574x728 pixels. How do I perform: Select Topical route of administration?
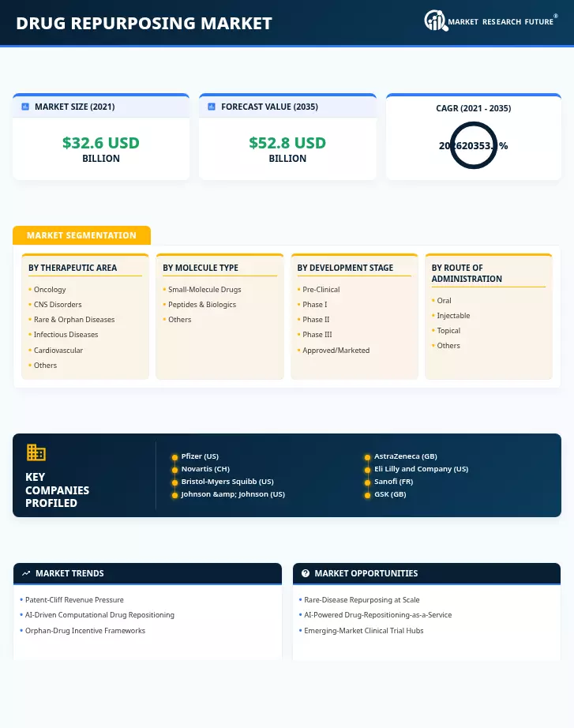point(448,331)
